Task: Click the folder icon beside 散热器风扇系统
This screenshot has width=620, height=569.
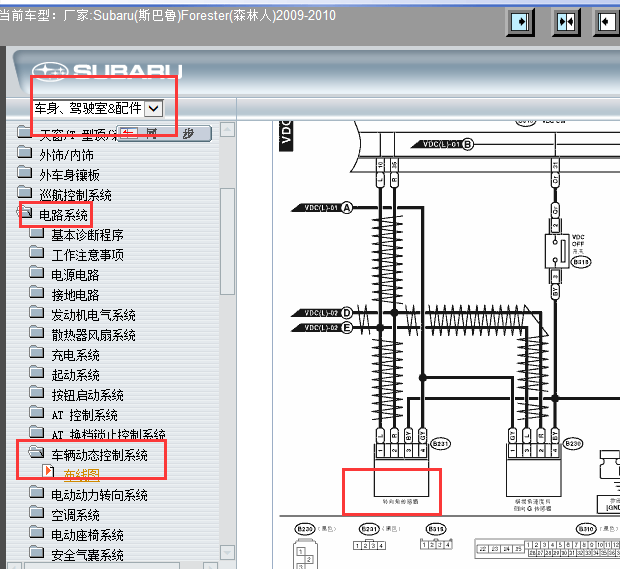Action: tap(37, 332)
